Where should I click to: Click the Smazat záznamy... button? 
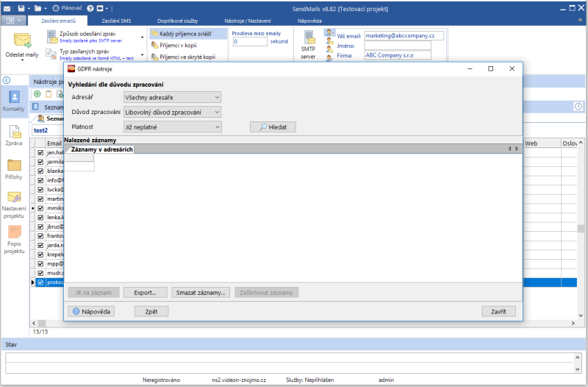pyautogui.click(x=201, y=292)
